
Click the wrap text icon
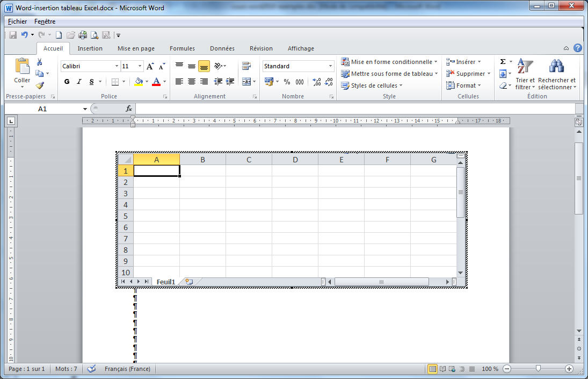pyautogui.click(x=246, y=66)
